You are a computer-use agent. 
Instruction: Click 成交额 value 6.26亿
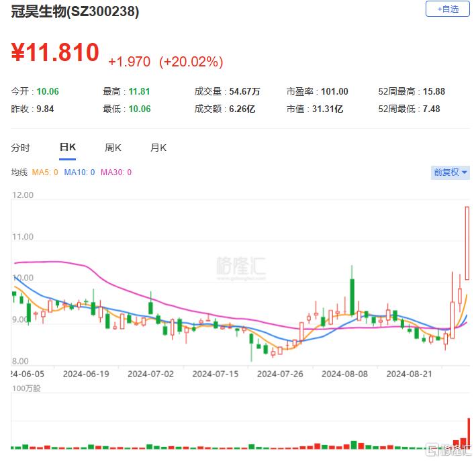242,109
